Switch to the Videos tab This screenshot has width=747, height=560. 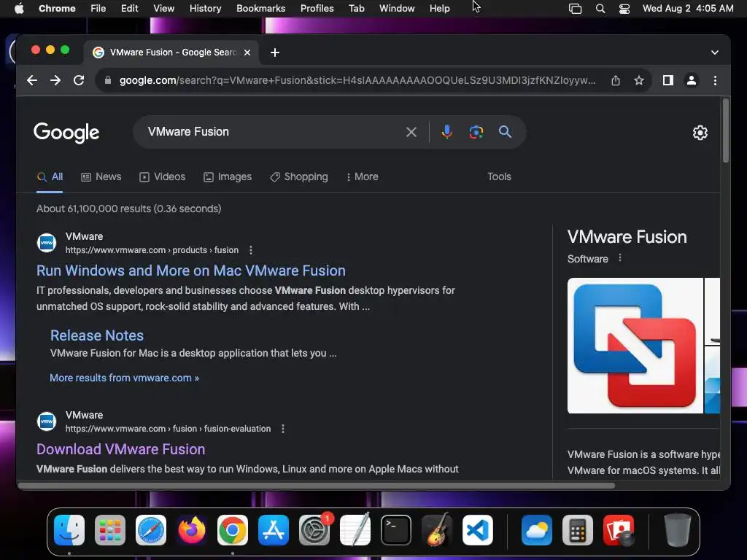[x=162, y=176]
